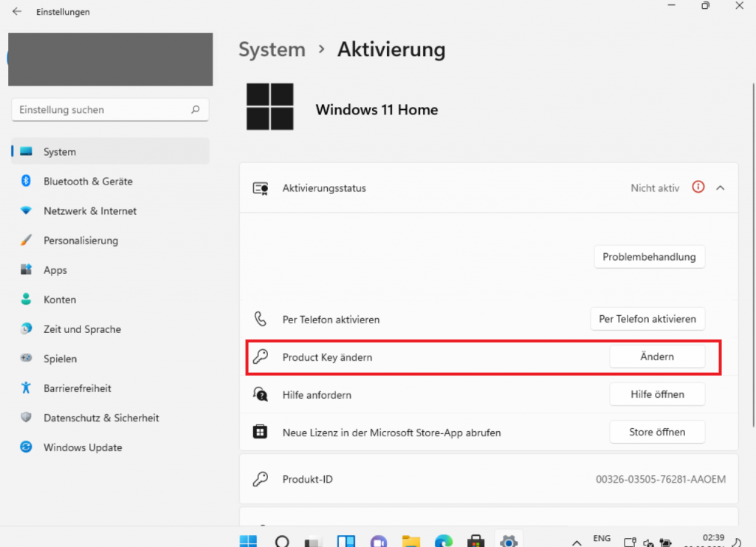The width and height of the screenshot is (756, 547).
Task: Click the Windows Start button
Action: 248,541
